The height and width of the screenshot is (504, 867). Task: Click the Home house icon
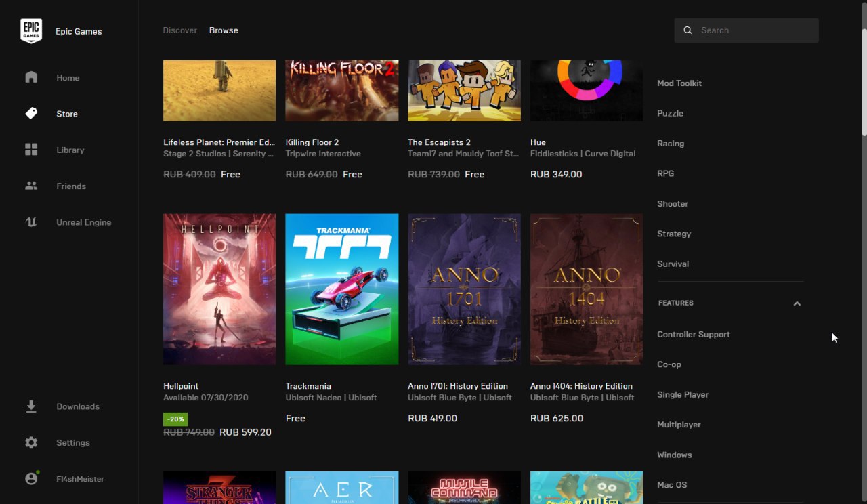coord(31,77)
